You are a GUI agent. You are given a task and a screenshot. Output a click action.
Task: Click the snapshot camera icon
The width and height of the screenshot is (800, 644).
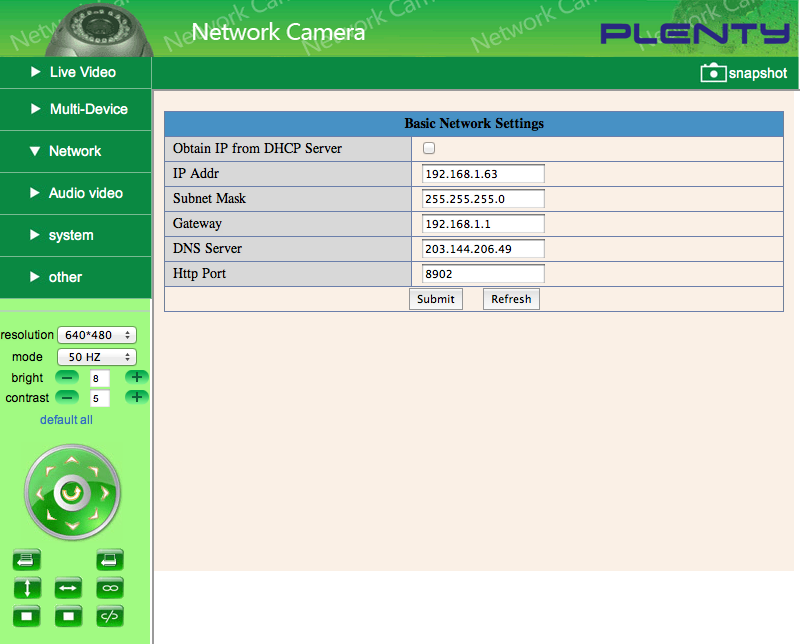coord(713,73)
